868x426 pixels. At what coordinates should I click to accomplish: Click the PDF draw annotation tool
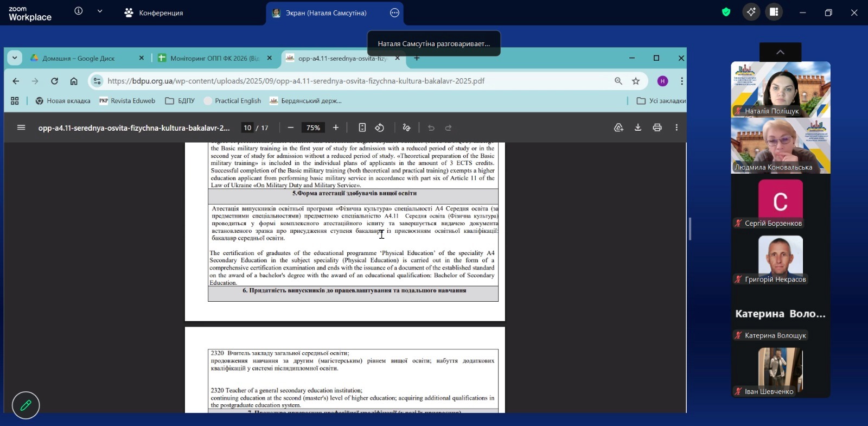coord(406,128)
